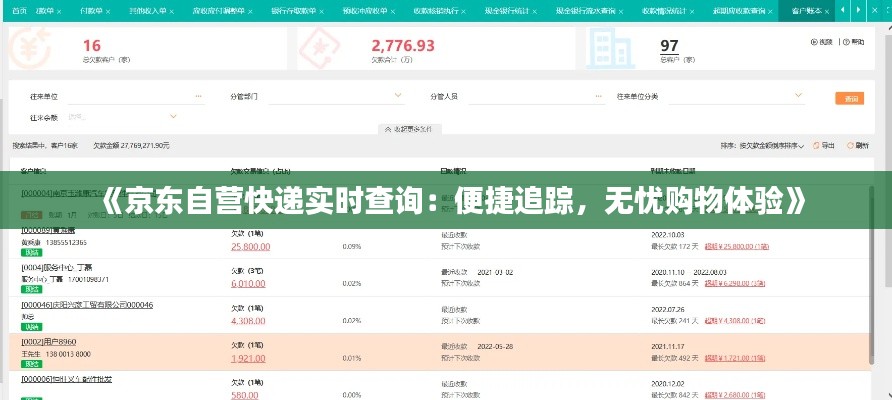Close the 预收冲应收单 tab
The height and width of the screenshot is (400, 892).
393,11
